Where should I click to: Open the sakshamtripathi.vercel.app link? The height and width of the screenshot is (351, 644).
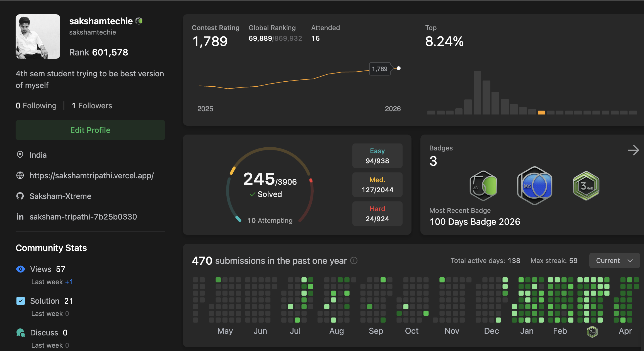coord(92,175)
